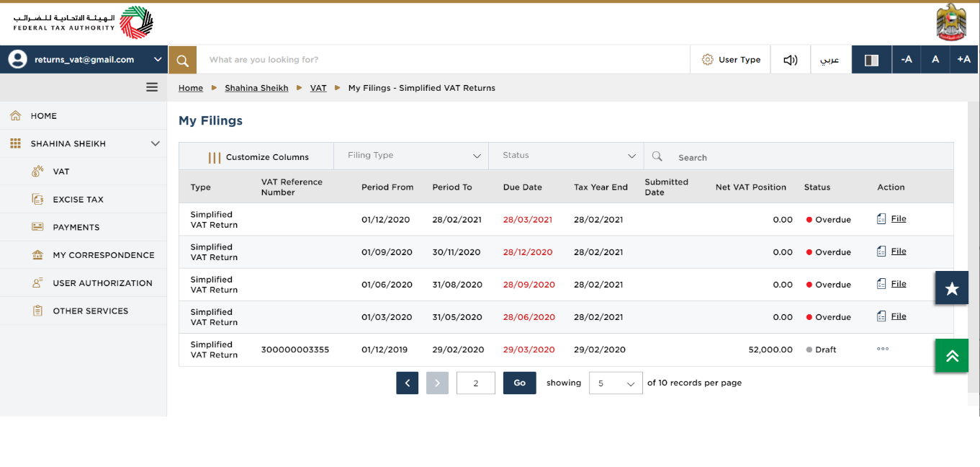Viewport: 980px width, 467px height.
Task: Open the VAT sidebar menu item
Action: point(84,172)
